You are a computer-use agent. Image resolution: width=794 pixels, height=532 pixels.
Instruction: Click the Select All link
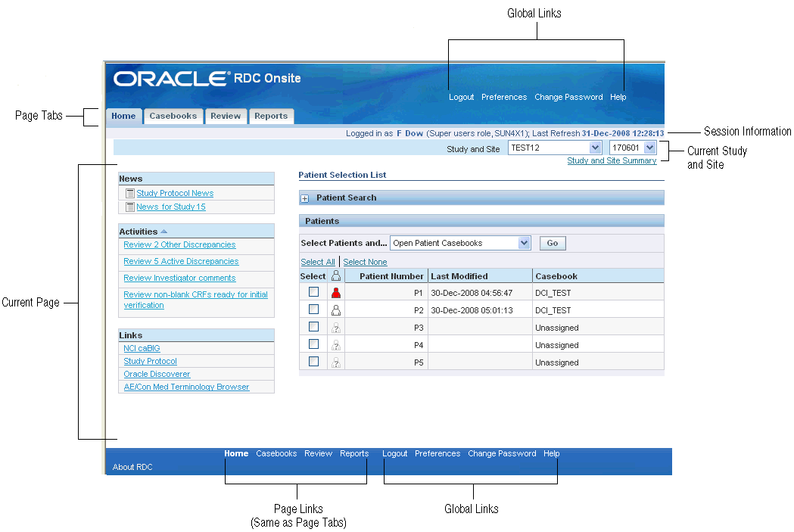[317, 262]
